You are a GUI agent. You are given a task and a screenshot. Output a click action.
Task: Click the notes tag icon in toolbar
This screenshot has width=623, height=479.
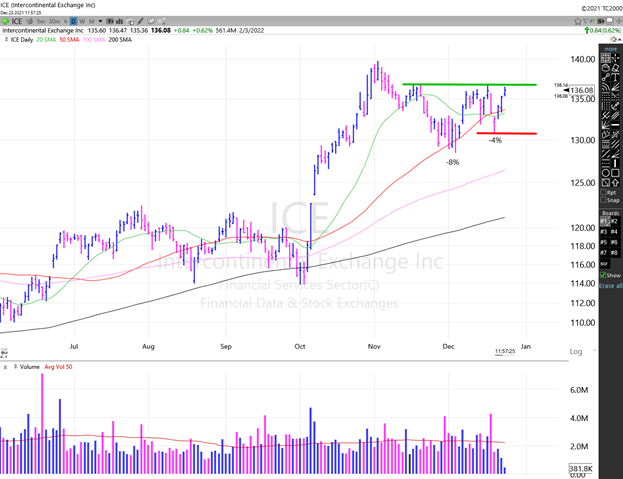(x=151, y=21)
